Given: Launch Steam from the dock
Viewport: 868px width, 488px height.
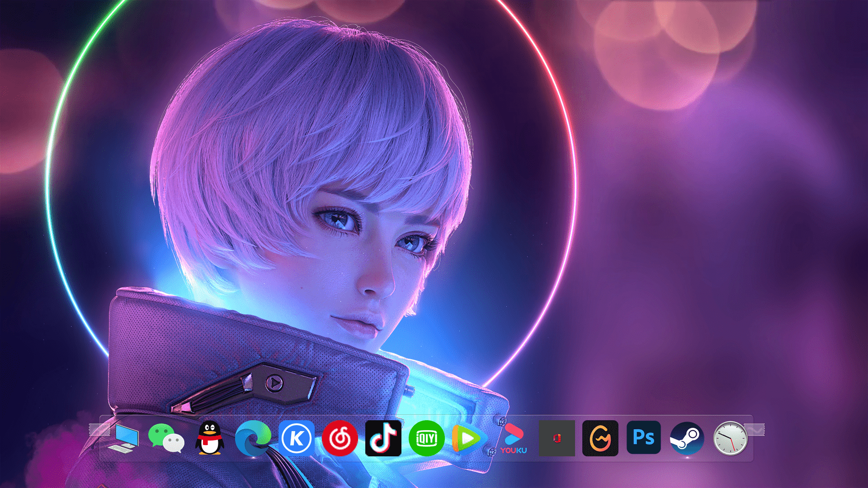Looking at the screenshot, I should pos(687,438).
